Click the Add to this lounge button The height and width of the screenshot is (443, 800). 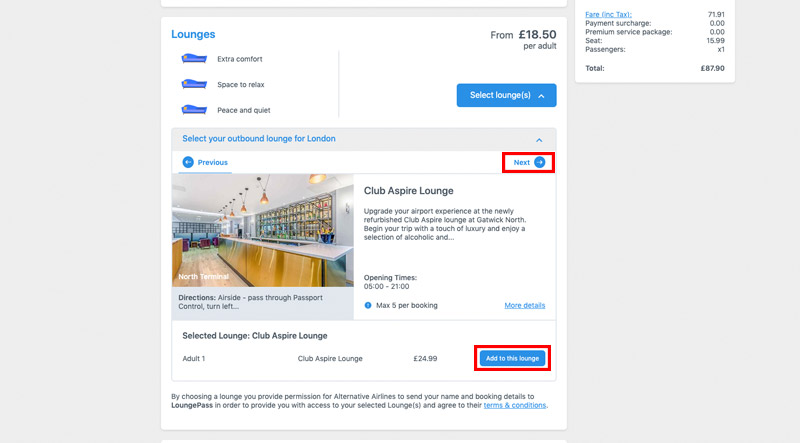click(x=512, y=358)
